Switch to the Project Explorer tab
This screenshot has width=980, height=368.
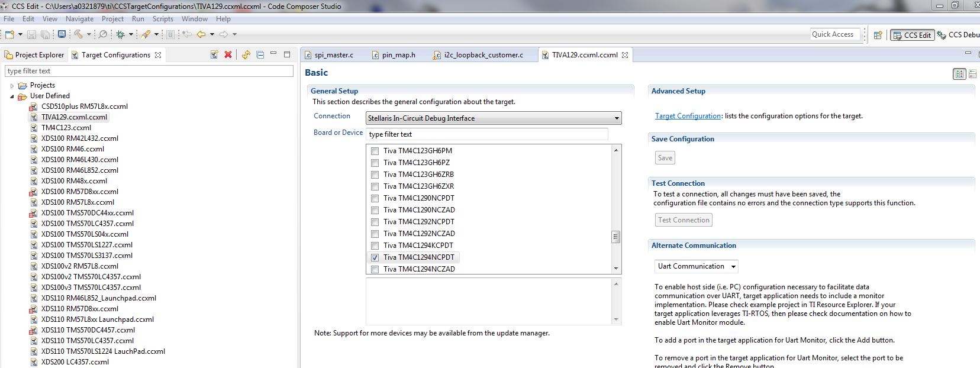(34, 55)
